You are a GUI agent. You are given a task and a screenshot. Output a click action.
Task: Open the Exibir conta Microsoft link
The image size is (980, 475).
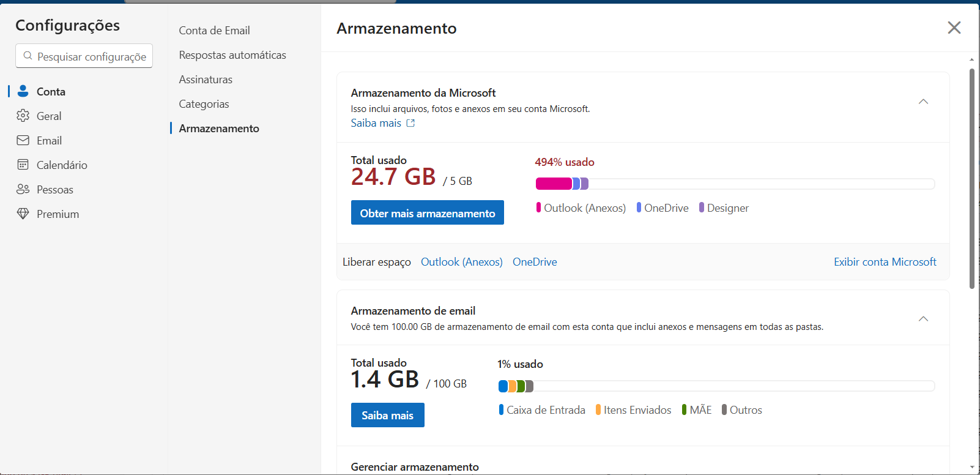885,262
